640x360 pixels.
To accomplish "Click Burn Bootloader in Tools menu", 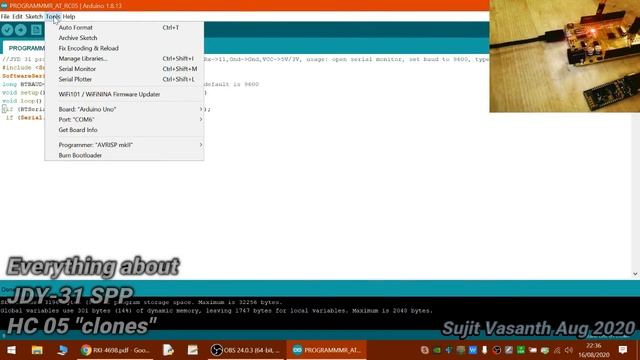I will [124, 156].
